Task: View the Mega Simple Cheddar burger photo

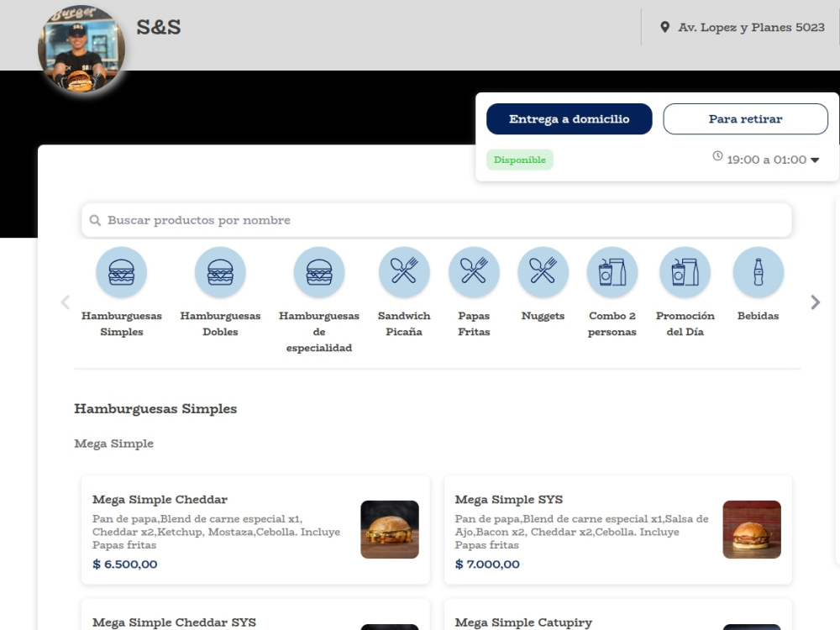Action: click(390, 529)
